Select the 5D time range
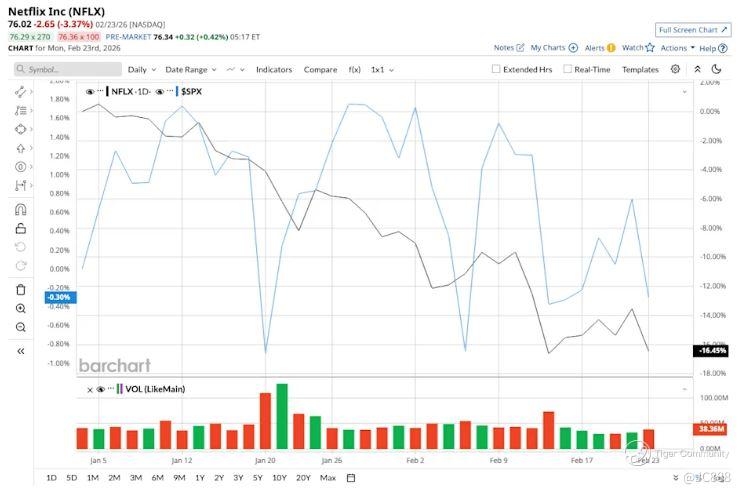The width and height of the screenshot is (744, 494). pyautogui.click(x=72, y=478)
